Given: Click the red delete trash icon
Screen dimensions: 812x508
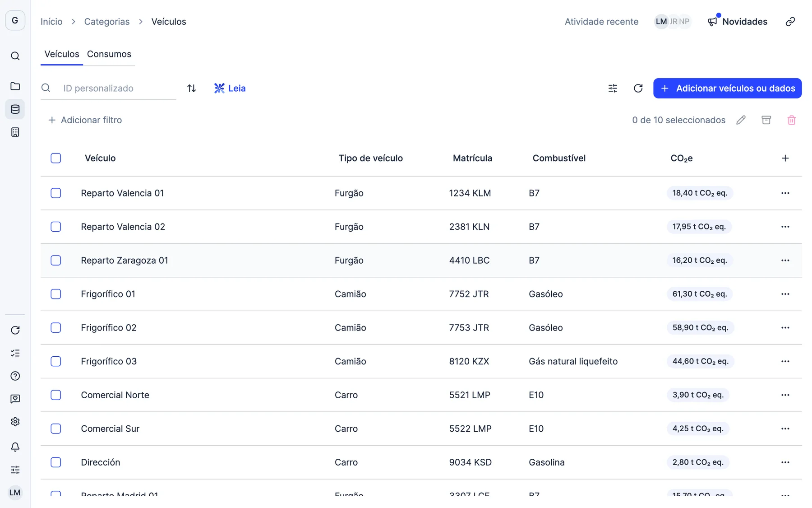Looking at the screenshot, I should (791, 120).
